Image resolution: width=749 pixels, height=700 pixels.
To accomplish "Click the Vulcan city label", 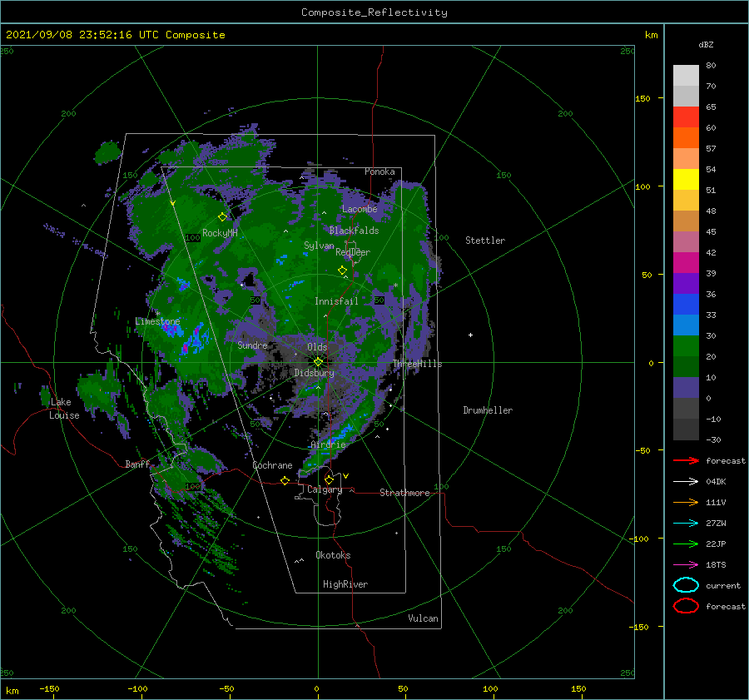I will [423, 618].
